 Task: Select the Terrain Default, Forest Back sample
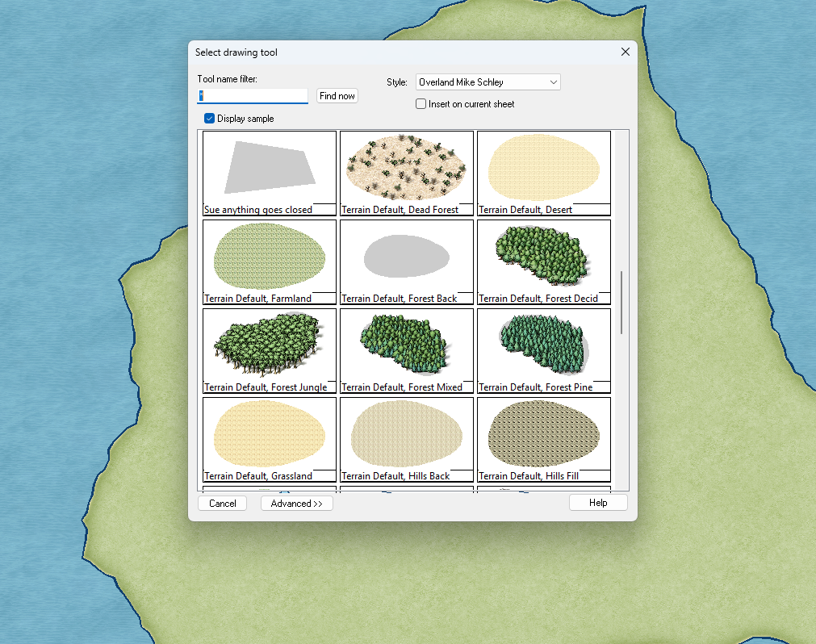pyautogui.click(x=406, y=261)
